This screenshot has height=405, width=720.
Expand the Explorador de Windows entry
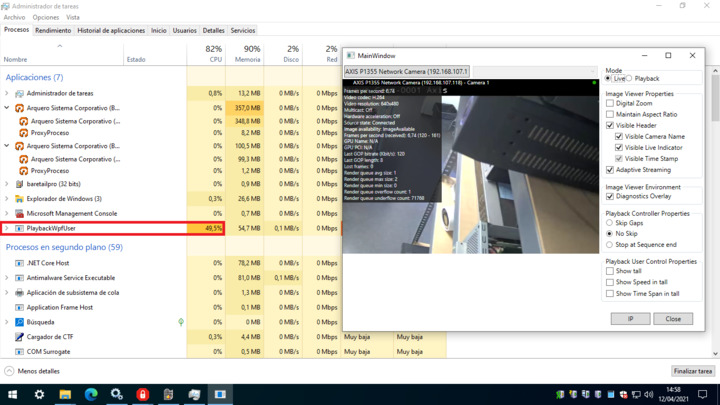pos(7,199)
